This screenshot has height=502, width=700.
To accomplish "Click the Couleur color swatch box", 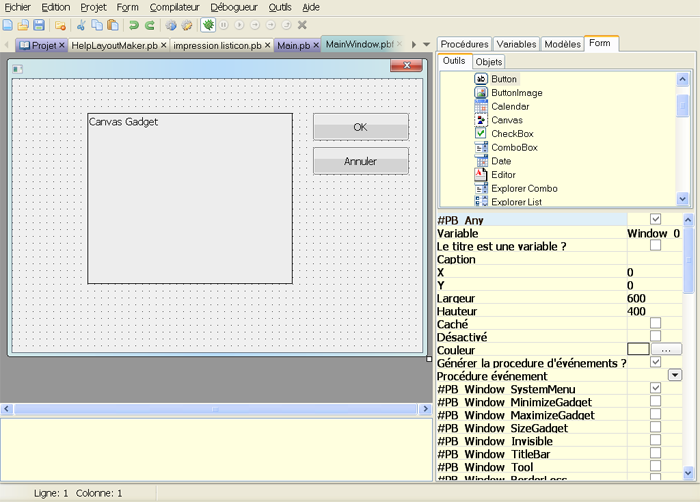I will pyautogui.click(x=638, y=349).
